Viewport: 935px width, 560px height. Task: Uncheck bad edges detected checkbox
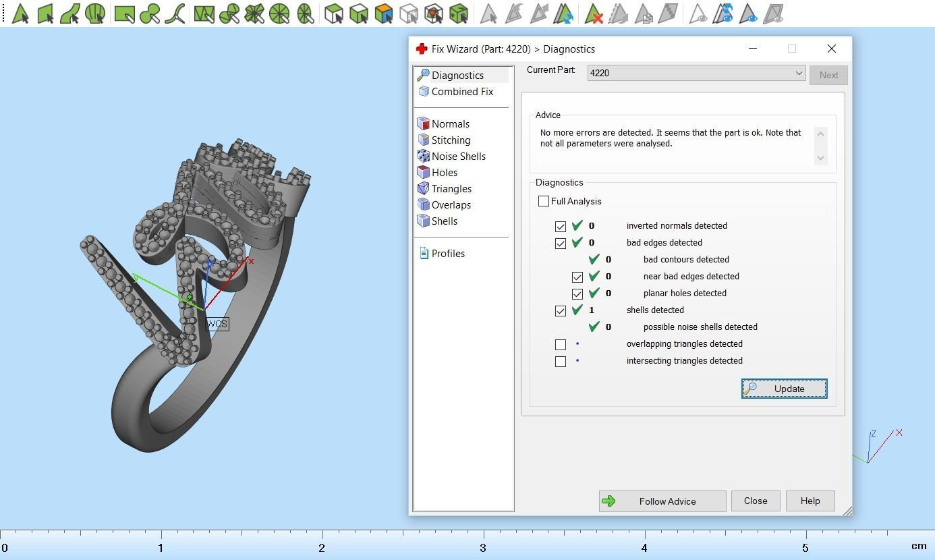[561, 243]
